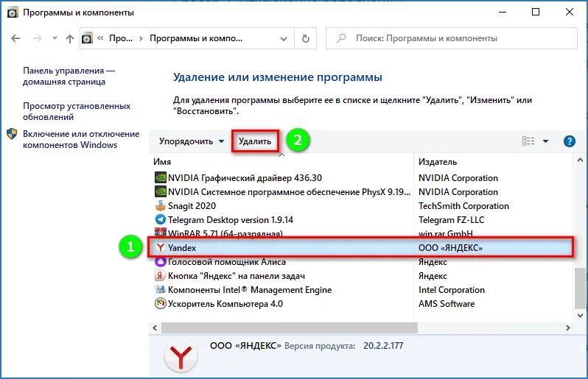This screenshot has height=379, width=588.
Task: Click the vertical scrollbar thumb
Action: pos(580,288)
